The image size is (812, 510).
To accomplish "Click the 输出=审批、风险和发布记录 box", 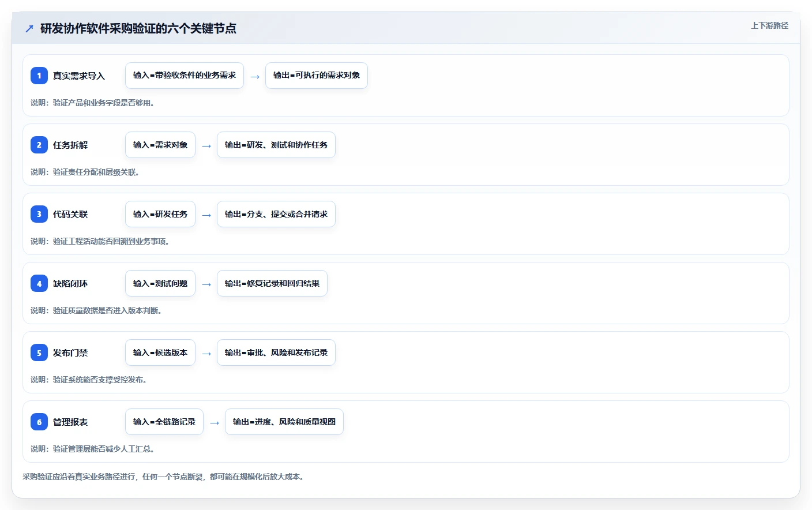I will (x=276, y=352).
